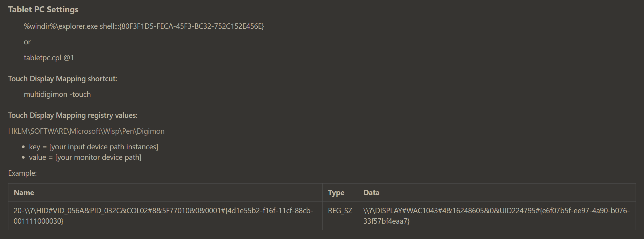The image size is (644, 239).
Task: Click Touch Display Mapping registry values heading
Action: 73,115
